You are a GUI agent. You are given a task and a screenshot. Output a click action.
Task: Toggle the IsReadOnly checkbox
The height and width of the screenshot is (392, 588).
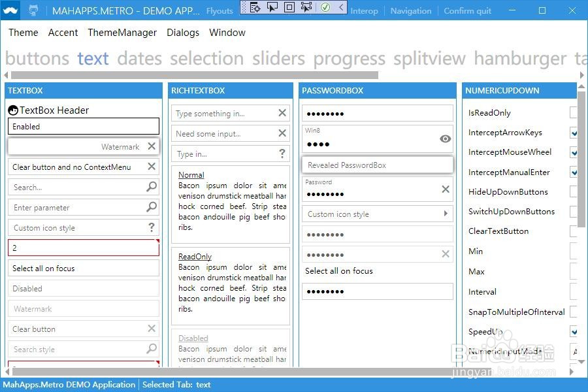[x=574, y=112]
